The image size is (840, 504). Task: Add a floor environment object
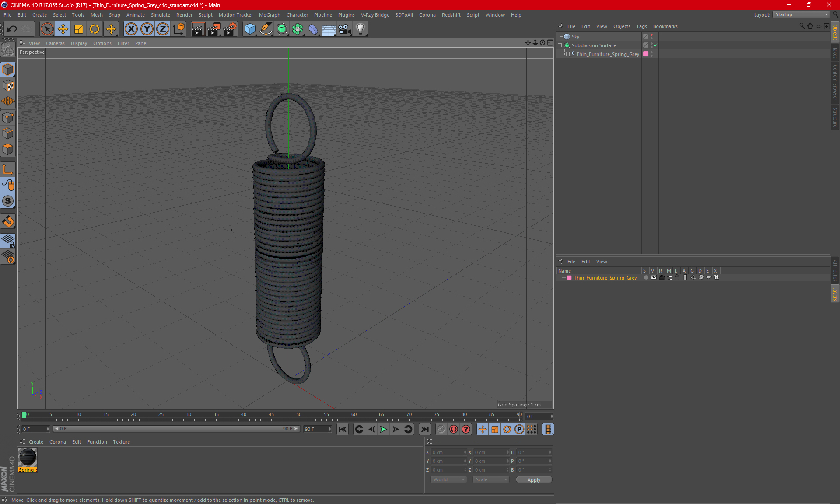click(329, 29)
